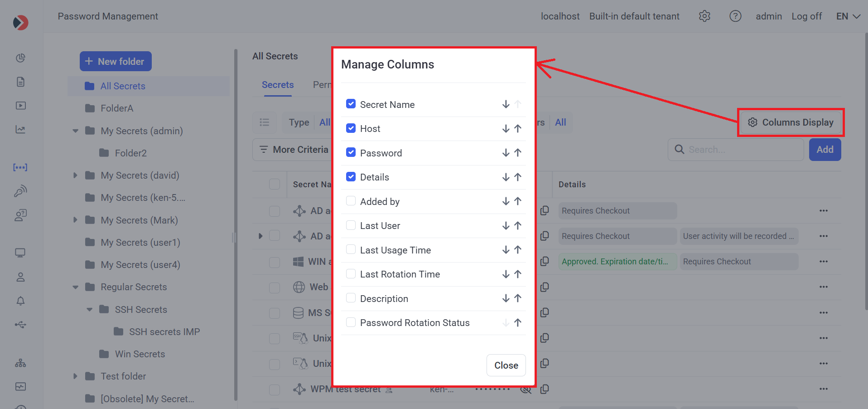This screenshot has height=409, width=868.
Task: Expand My Secrets (david) folder
Action: point(76,175)
